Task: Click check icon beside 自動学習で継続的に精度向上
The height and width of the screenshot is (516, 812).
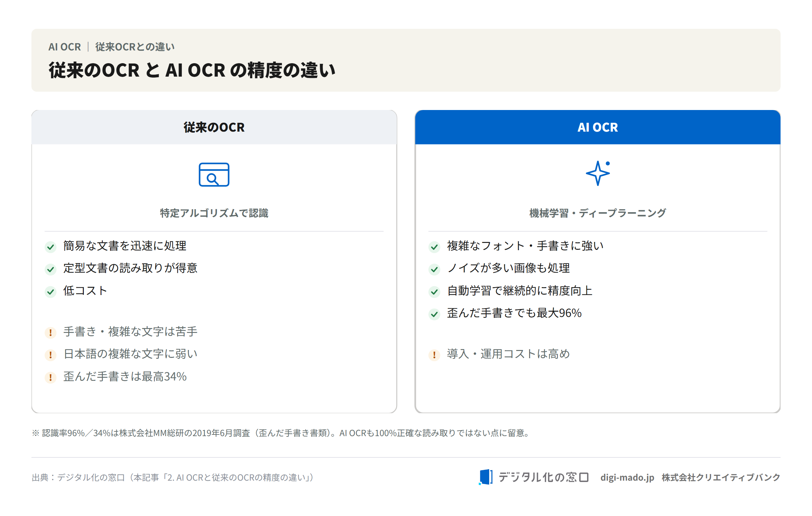Action: click(434, 292)
